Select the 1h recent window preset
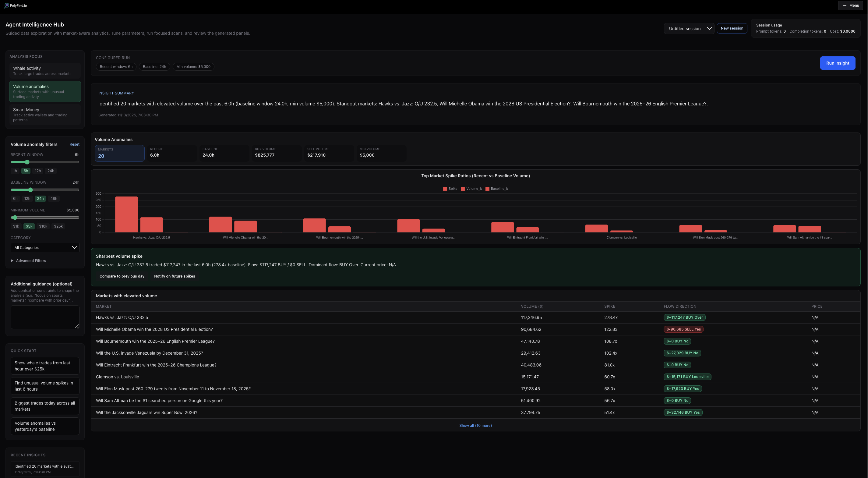868x478 pixels. pos(15,171)
